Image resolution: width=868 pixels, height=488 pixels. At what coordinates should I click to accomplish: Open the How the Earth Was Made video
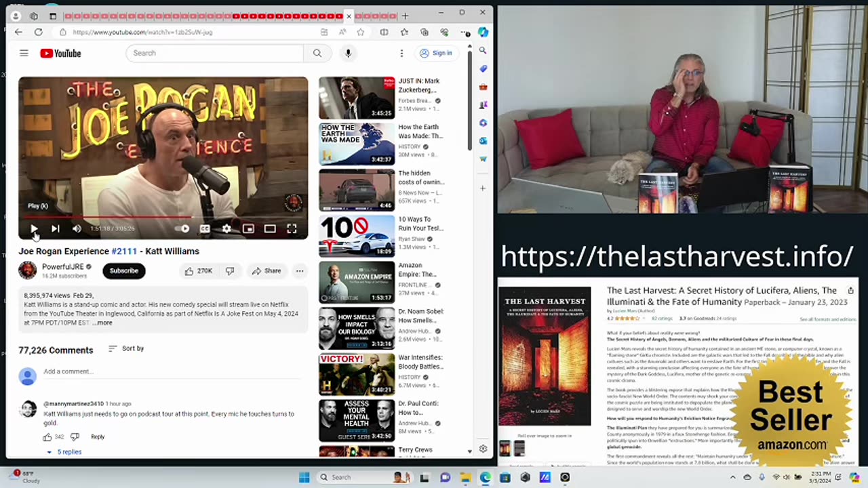point(357,144)
